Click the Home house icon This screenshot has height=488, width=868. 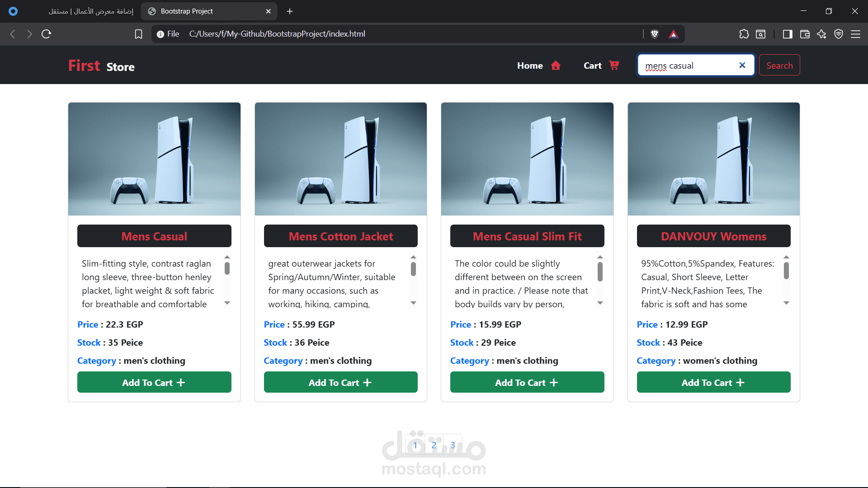point(556,66)
